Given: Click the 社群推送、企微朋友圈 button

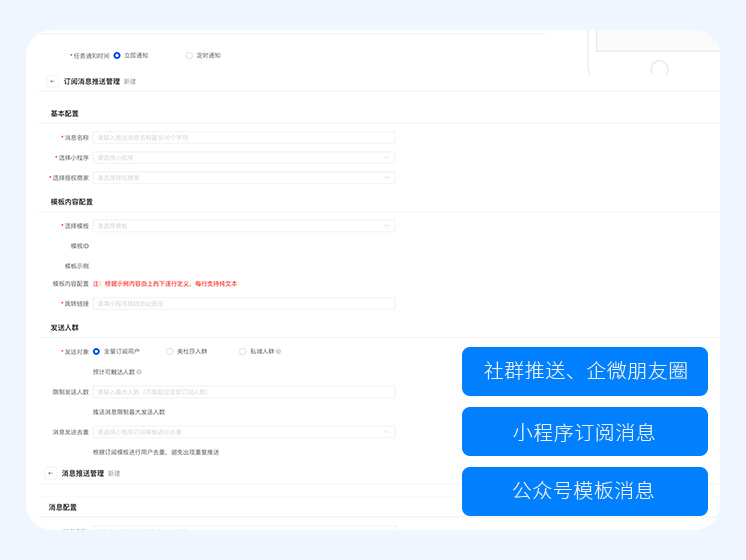Looking at the screenshot, I should (x=585, y=372).
